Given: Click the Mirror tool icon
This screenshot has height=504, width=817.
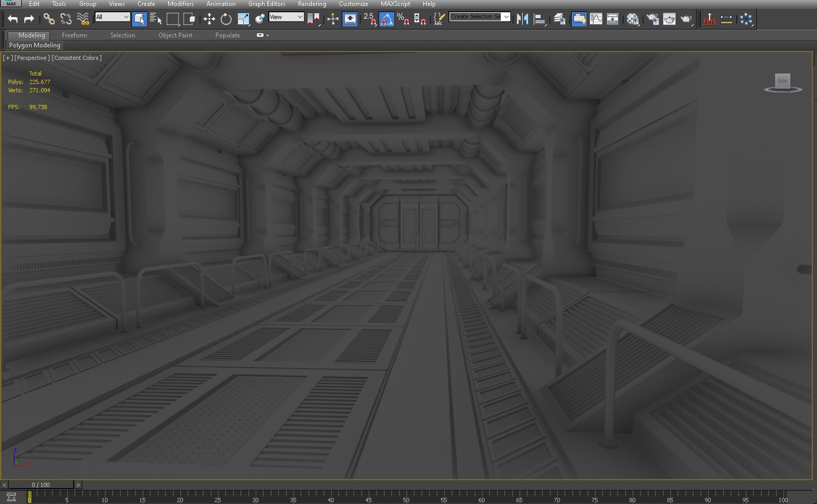Looking at the screenshot, I should coord(522,19).
